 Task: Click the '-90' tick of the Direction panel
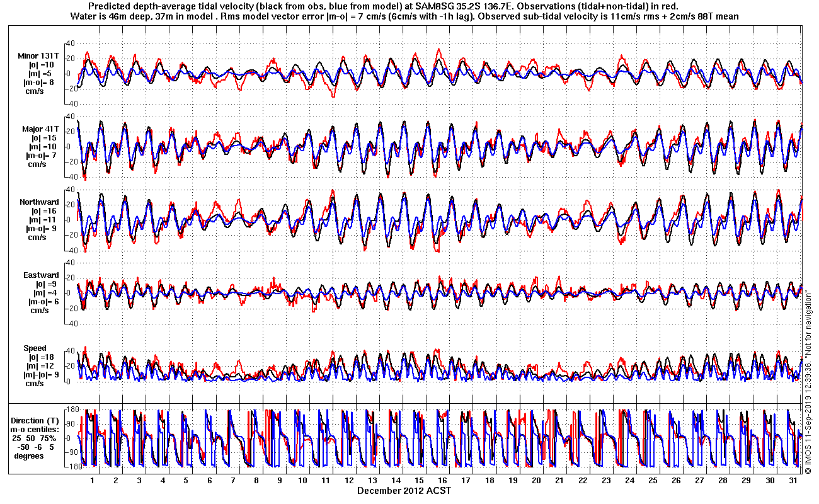(71, 452)
